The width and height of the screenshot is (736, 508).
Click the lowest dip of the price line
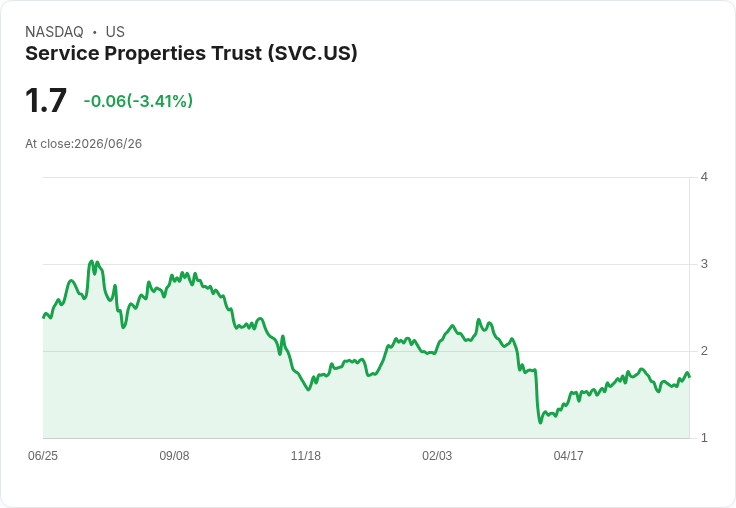click(x=540, y=422)
